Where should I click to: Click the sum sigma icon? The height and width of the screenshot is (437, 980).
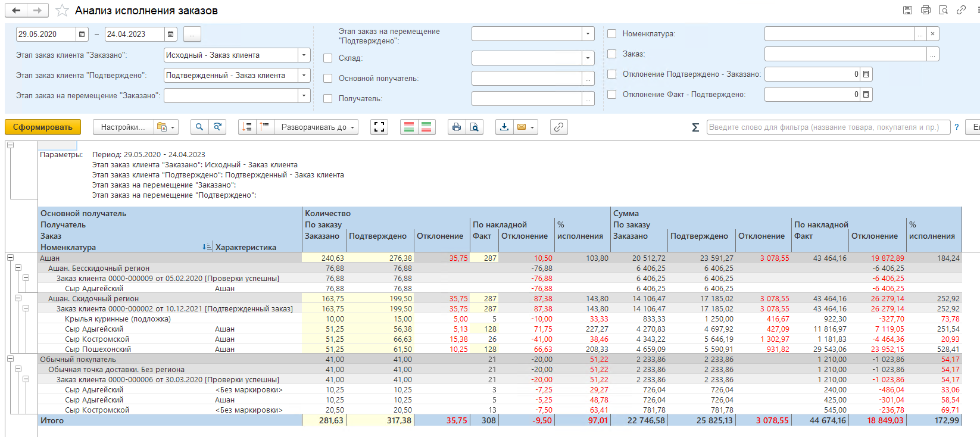[695, 127]
